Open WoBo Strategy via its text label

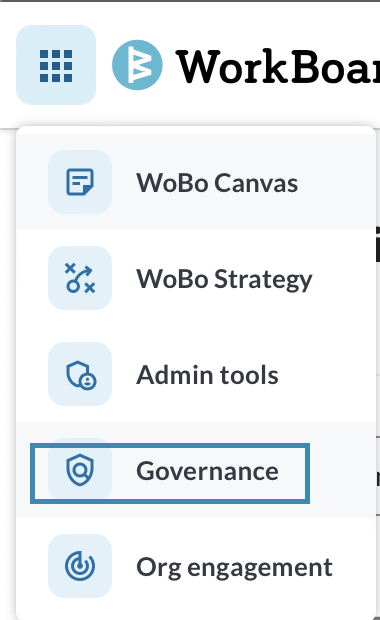(x=224, y=280)
